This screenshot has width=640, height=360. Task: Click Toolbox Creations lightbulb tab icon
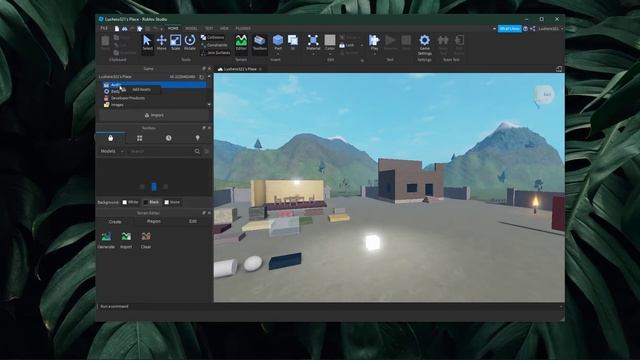pos(198,138)
